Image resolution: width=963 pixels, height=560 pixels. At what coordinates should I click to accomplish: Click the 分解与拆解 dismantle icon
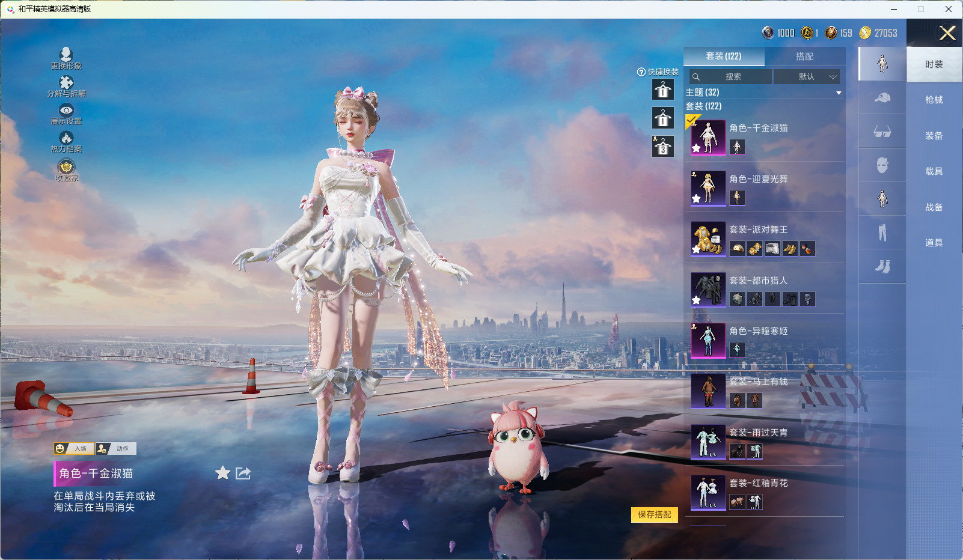point(66,83)
